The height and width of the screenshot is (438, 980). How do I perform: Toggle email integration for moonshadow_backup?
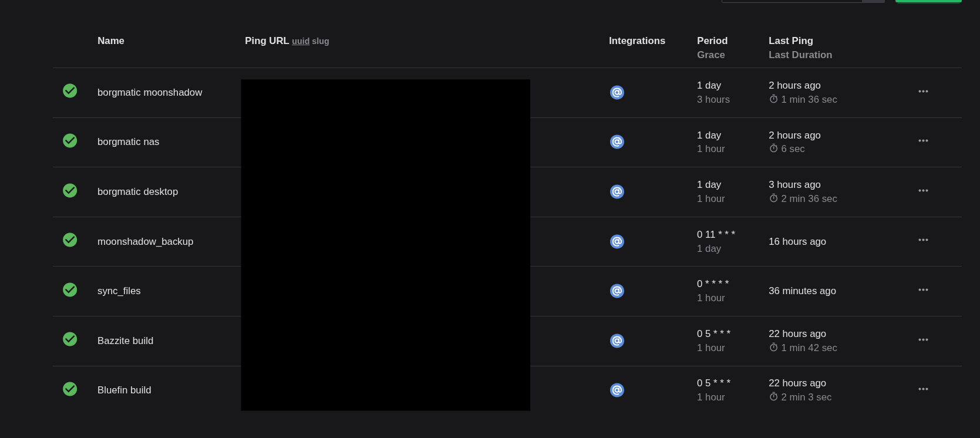[x=617, y=241]
